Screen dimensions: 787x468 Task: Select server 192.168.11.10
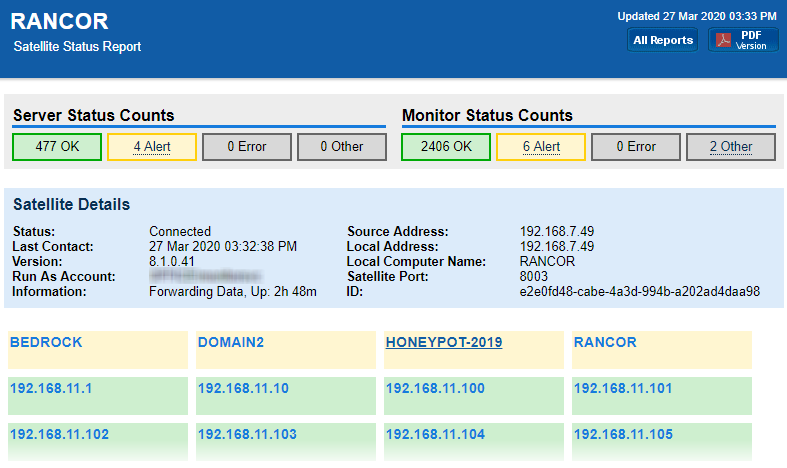click(x=243, y=388)
